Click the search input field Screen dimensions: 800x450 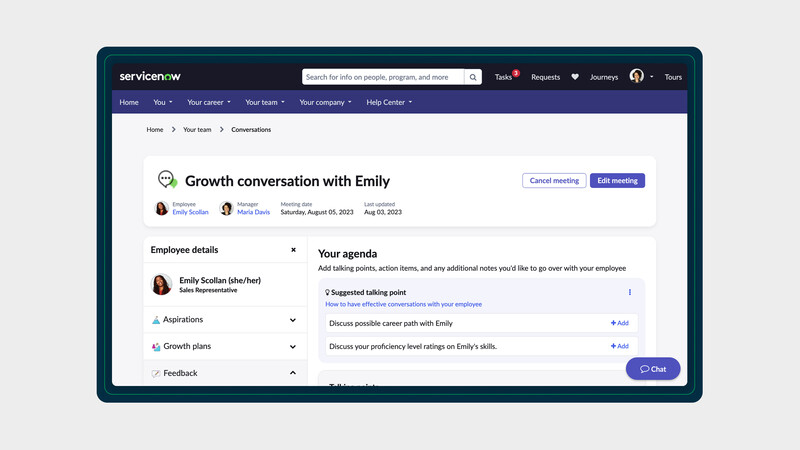point(383,77)
